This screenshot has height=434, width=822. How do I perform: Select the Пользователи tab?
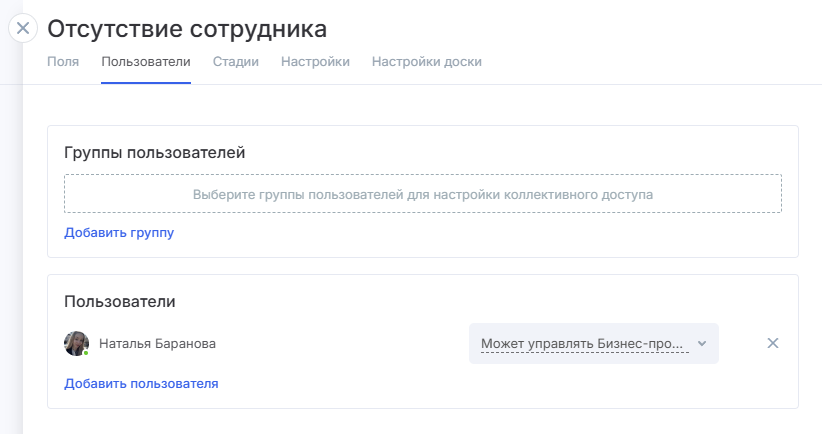145,62
